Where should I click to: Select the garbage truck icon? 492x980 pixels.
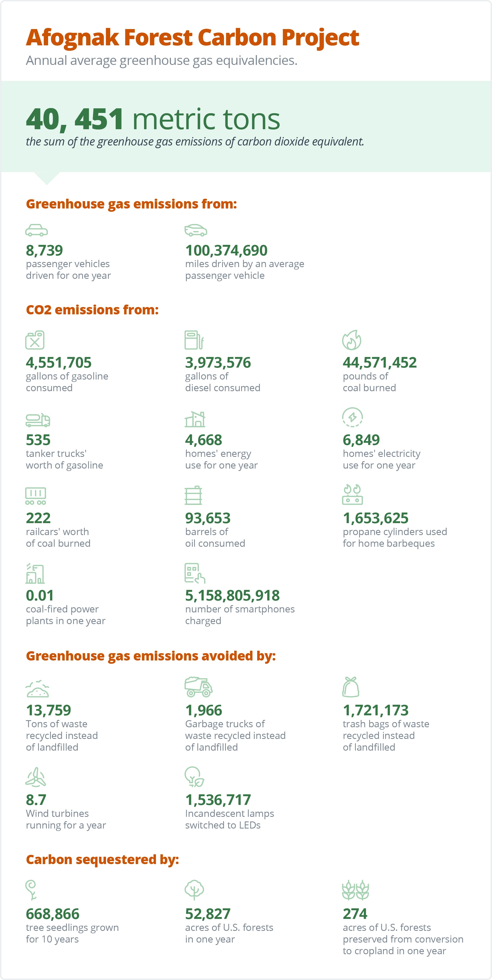198,687
